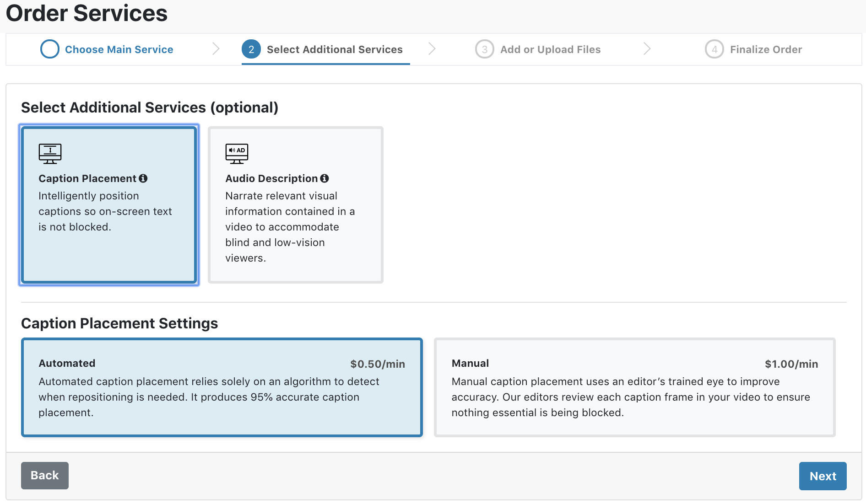The width and height of the screenshot is (866, 504).
Task: Open the Caption Placement info tooltip icon
Action: click(x=143, y=178)
